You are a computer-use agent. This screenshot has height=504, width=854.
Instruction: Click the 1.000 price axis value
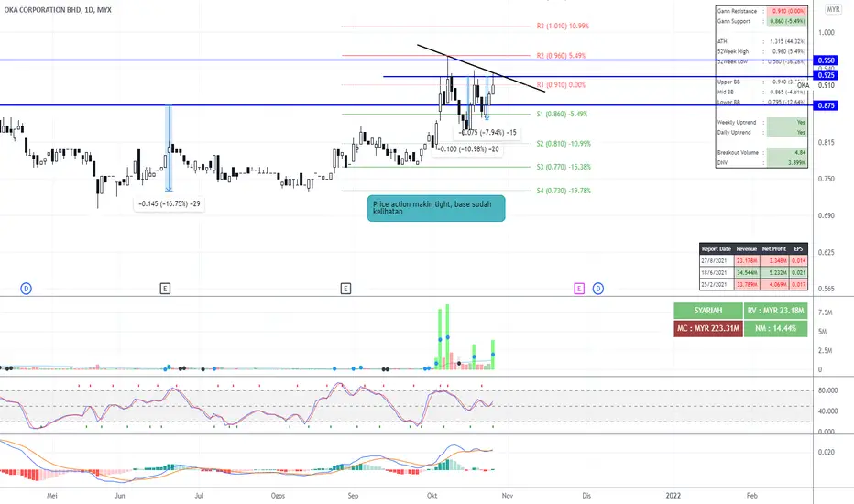827,33
